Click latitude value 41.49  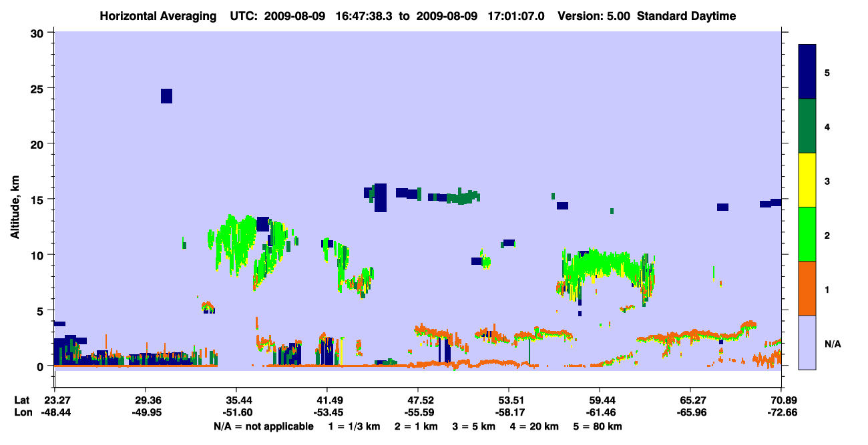pos(327,400)
